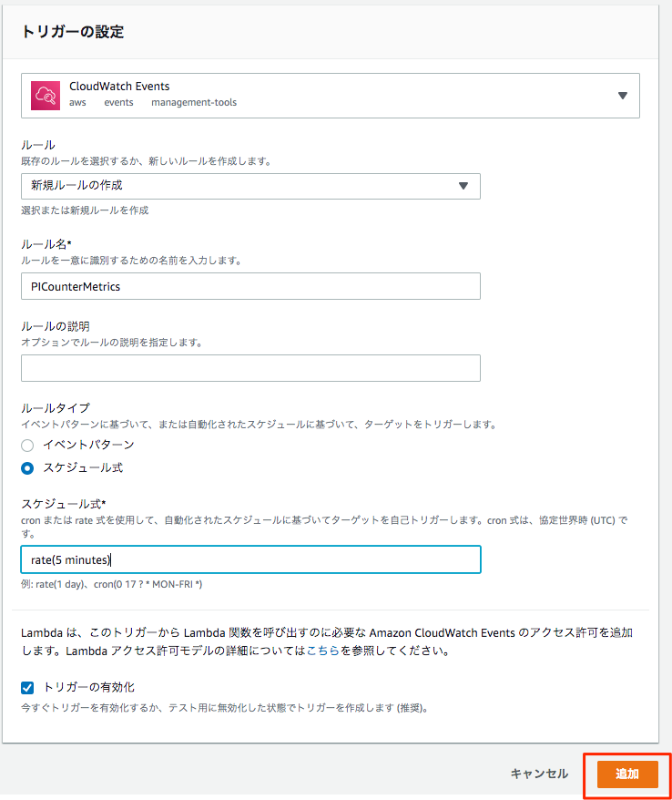Viewport: 672px width, 800px height.
Task: Click the rate(5 minutes) schedule expression field
Action: [x=250, y=559]
